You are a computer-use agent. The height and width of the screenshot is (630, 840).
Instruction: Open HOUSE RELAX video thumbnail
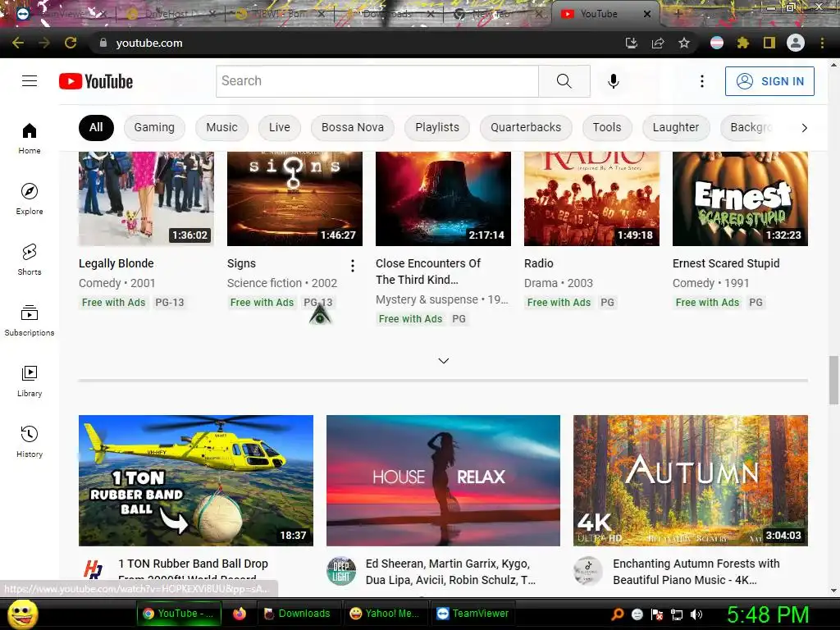[443, 481]
